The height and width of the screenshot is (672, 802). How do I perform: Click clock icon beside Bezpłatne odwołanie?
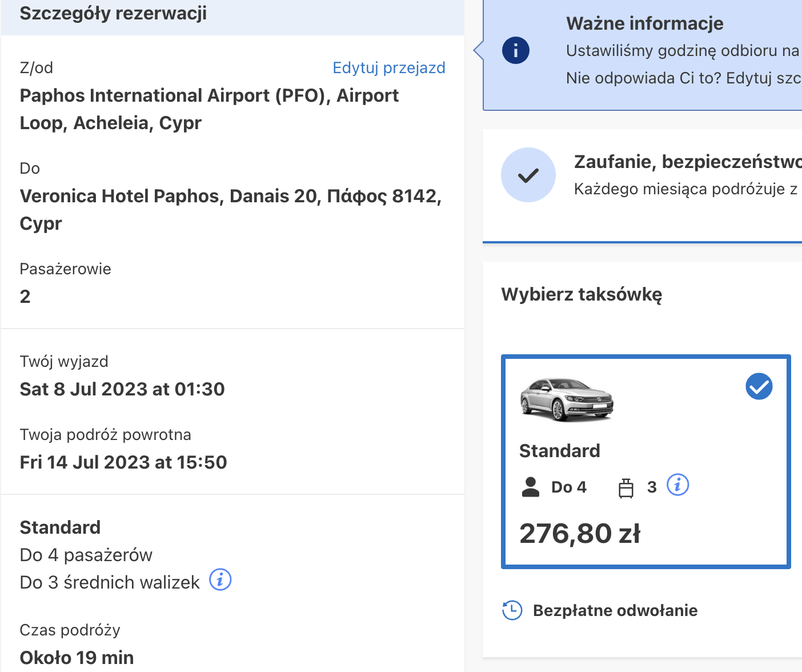(512, 610)
